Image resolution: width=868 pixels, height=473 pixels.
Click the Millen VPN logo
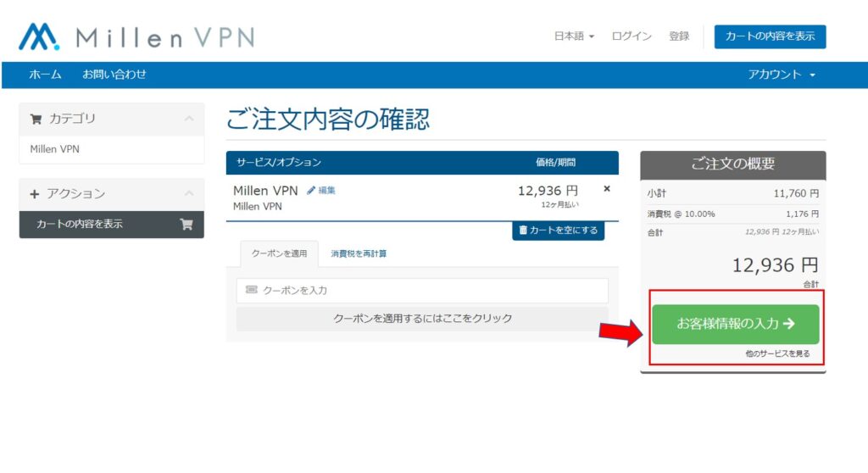(136, 37)
